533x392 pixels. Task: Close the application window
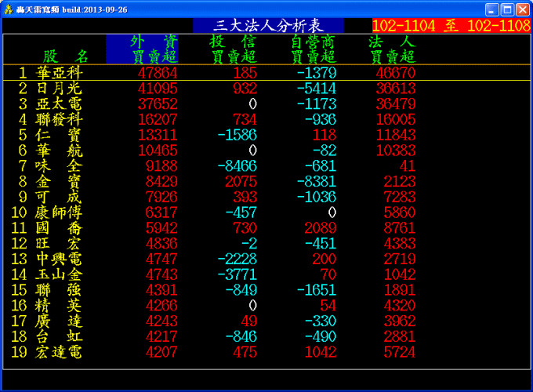[x=523, y=9]
